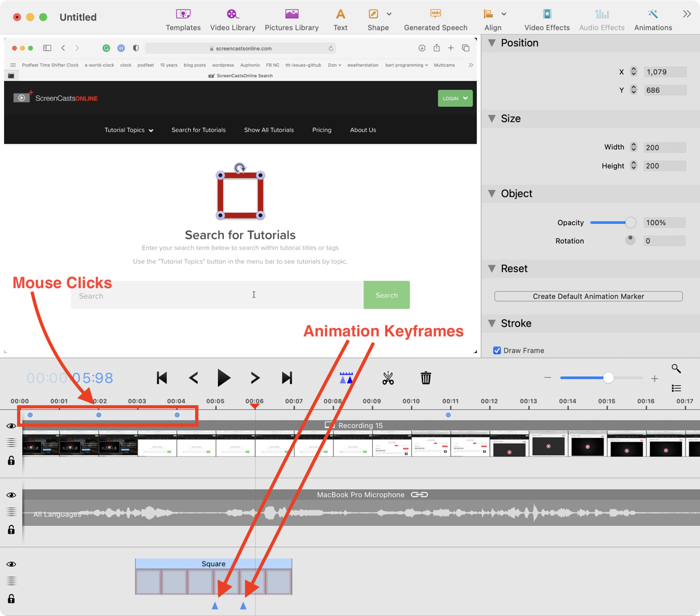Open the Video Effects panel
The width and height of the screenshot is (700, 616).
546,19
